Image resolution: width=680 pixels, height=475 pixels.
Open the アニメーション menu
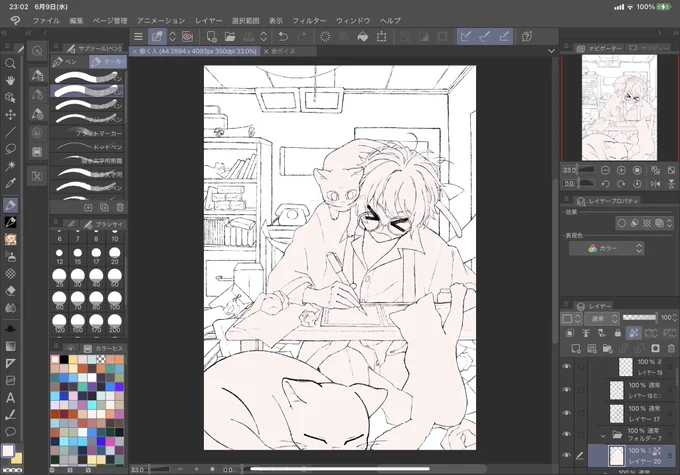coord(161,20)
